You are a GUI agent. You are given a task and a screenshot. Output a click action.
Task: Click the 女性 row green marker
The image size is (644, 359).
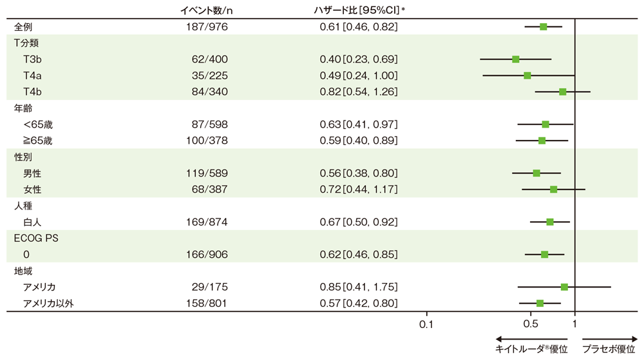[x=554, y=189]
